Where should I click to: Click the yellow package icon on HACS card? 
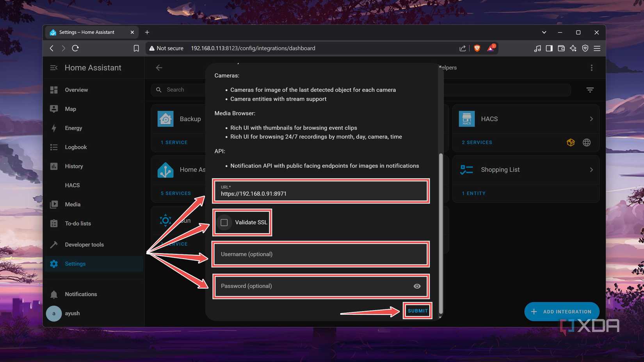pyautogui.click(x=571, y=142)
